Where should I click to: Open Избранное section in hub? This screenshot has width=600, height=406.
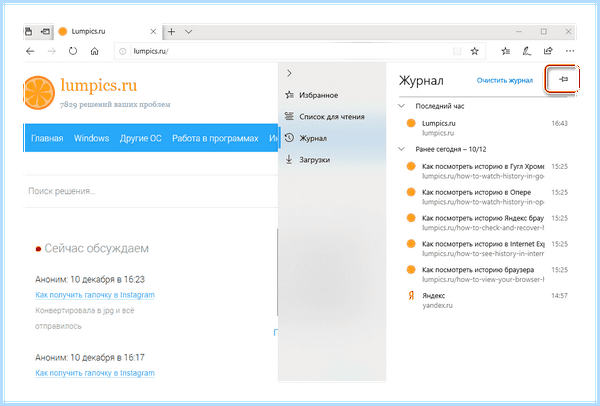tap(332, 95)
